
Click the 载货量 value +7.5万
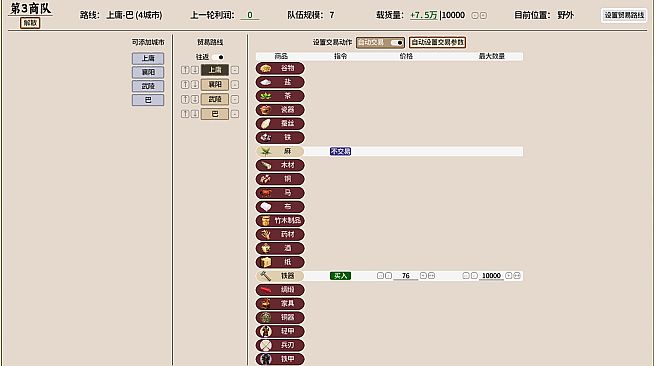point(424,15)
